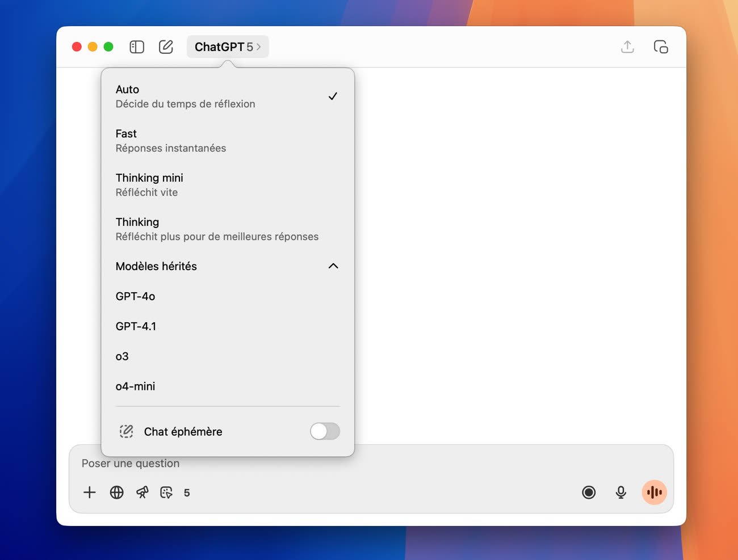The height and width of the screenshot is (560, 738).
Task: Collapse the Modèles hérités section
Action: coord(228,266)
